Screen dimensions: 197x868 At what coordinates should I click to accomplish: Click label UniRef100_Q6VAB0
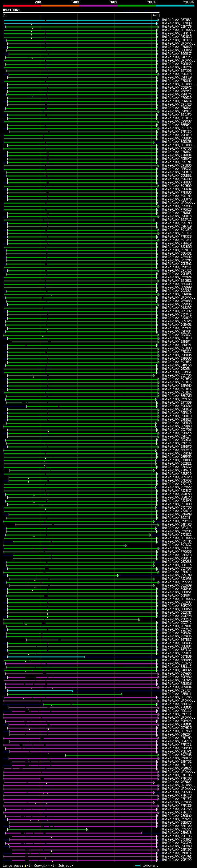[x=176, y=674]
